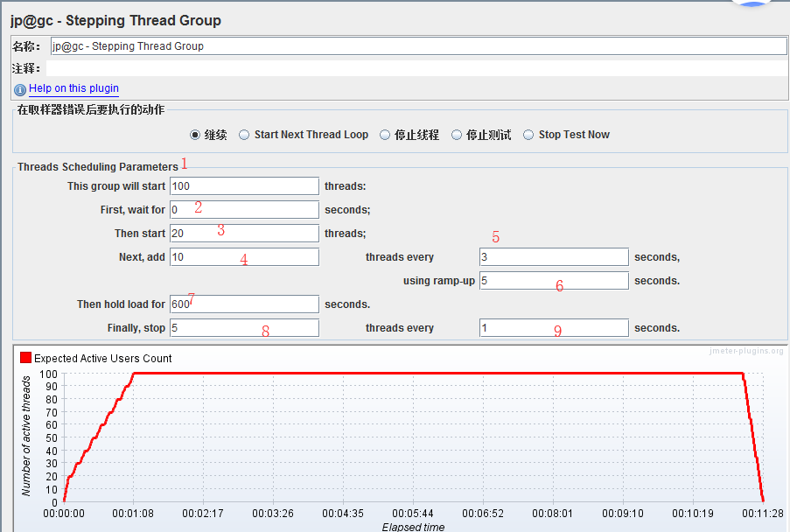Click the 'First, wait for' seconds field
Viewport: 790px width, 532px height.
pyautogui.click(x=244, y=210)
